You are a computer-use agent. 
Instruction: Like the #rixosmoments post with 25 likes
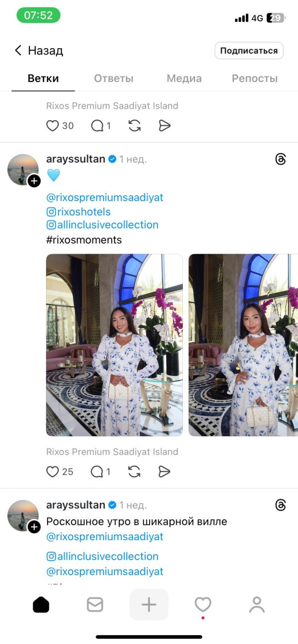[53, 472]
